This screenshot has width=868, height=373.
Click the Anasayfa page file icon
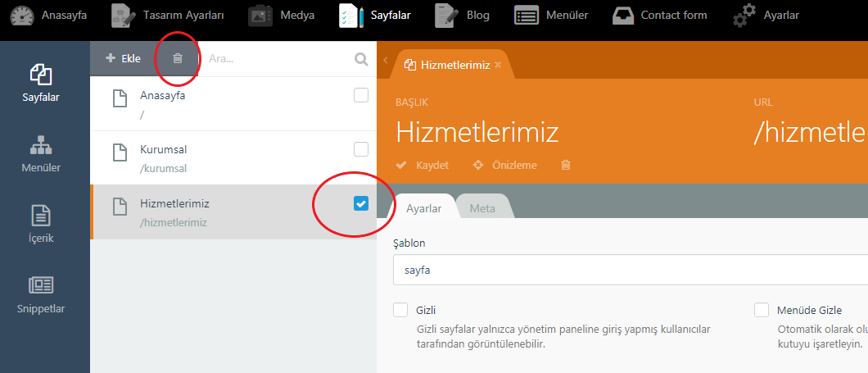(x=120, y=98)
